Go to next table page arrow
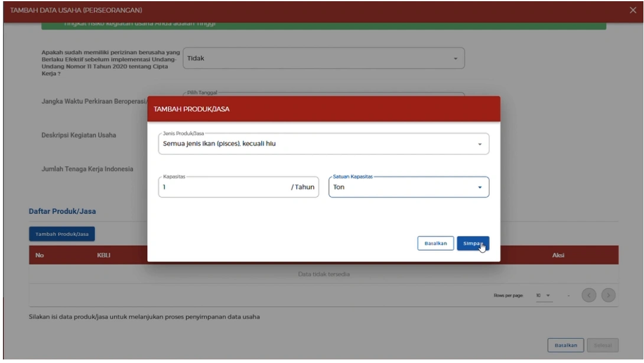Image resolution: width=644 pixels, height=363 pixels. 608,296
